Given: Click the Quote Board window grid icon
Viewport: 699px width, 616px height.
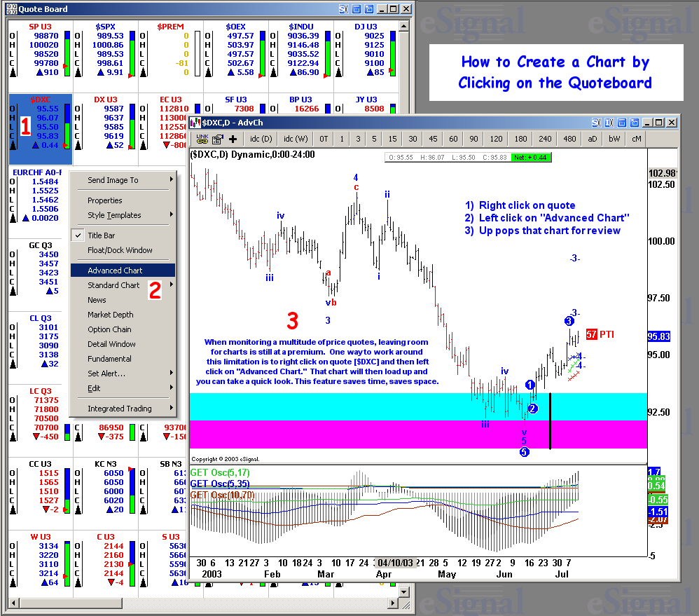Looking at the screenshot, I should [12, 9].
